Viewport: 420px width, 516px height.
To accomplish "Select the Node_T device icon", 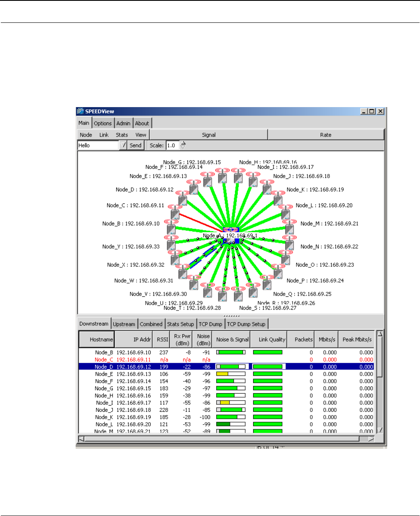I will click(222, 294).
